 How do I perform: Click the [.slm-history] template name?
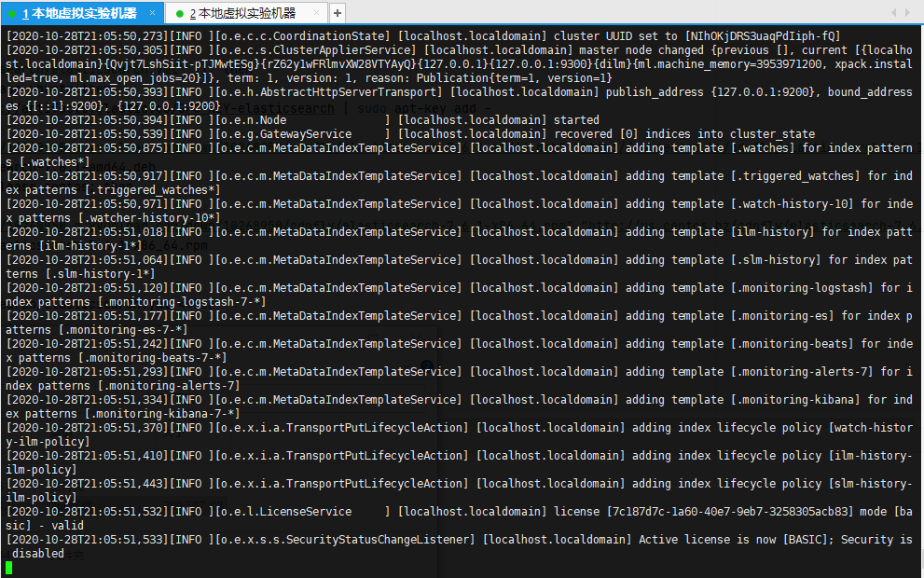tap(776, 260)
